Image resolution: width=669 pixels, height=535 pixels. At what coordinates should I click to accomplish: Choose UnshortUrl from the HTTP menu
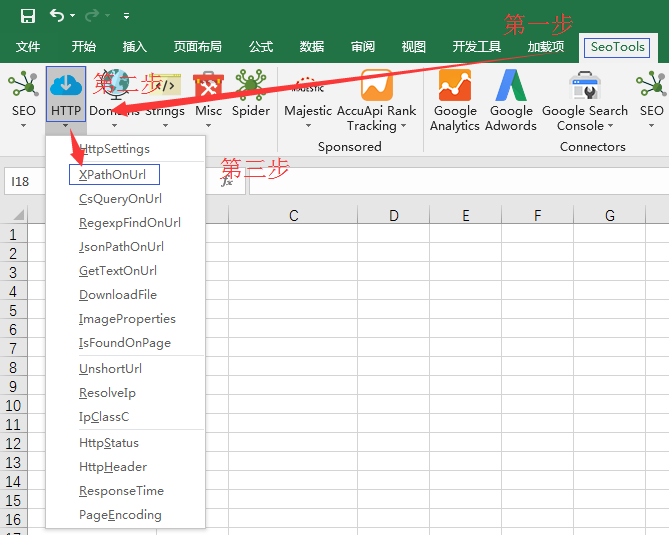[x=125, y=369]
